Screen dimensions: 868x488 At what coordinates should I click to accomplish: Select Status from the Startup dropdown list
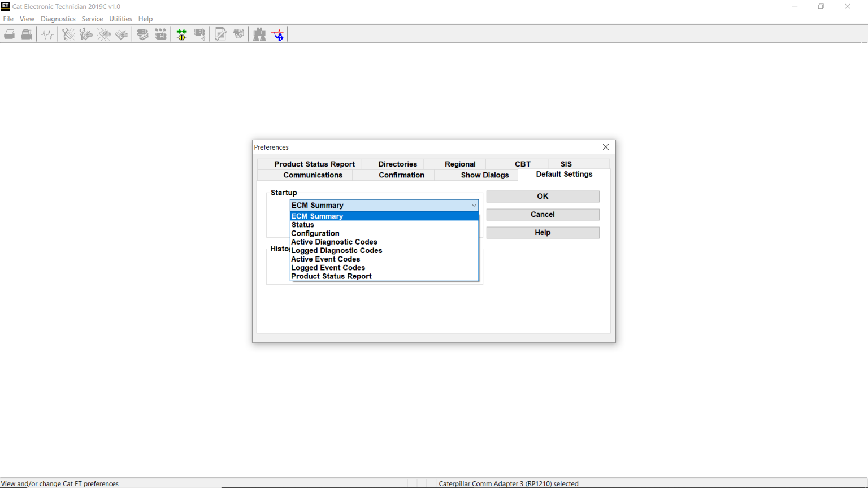pyautogui.click(x=303, y=224)
